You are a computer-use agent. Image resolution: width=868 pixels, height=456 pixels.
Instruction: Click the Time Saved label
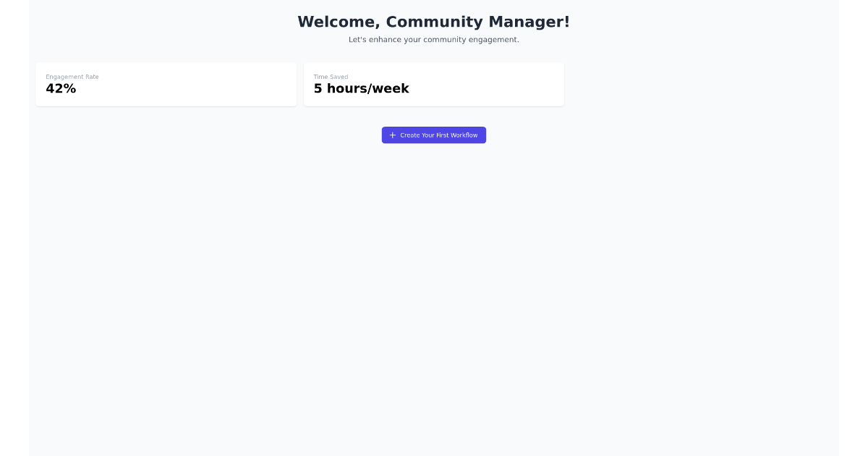[331, 77]
